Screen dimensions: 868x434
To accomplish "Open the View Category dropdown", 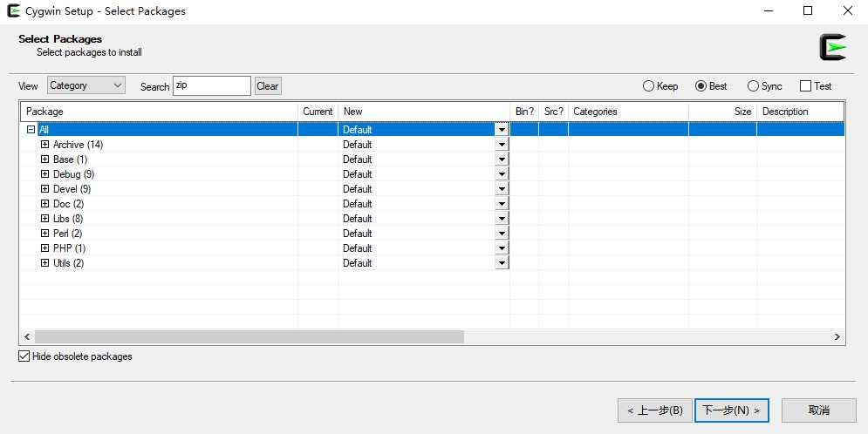I will click(86, 85).
